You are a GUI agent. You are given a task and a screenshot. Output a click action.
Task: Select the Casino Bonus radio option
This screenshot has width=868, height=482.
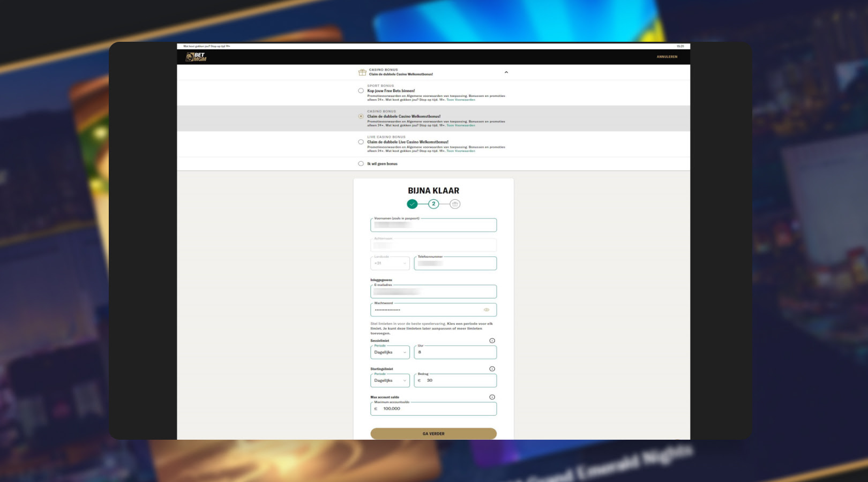[x=361, y=116]
